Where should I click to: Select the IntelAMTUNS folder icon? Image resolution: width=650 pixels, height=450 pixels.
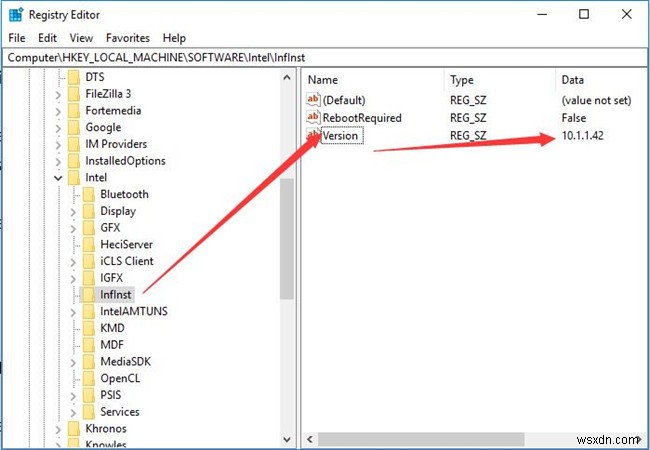[89, 312]
